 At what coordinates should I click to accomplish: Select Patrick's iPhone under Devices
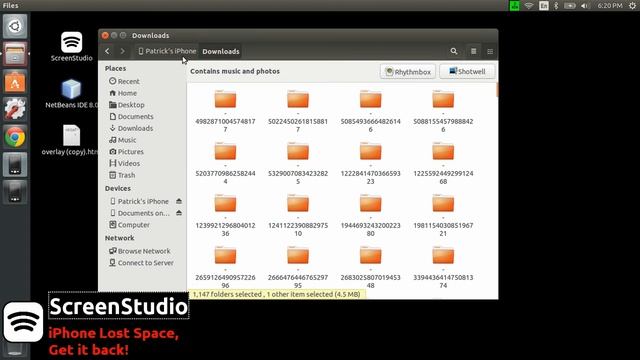point(139,201)
